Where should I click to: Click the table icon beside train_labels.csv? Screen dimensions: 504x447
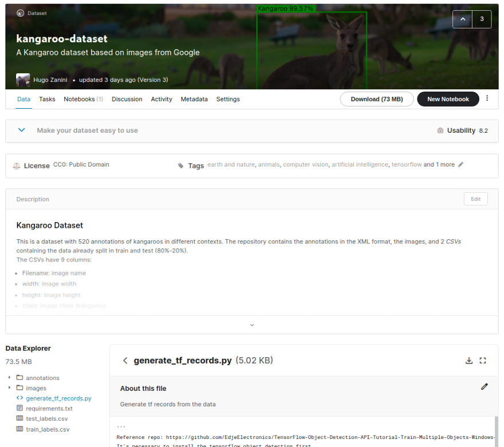tap(19, 429)
